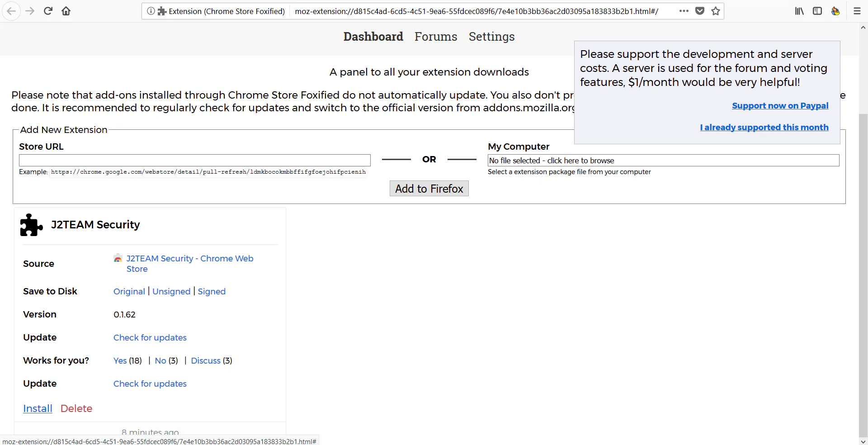Save the Signed package to disk
This screenshot has width=868, height=445.
[212, 292]
